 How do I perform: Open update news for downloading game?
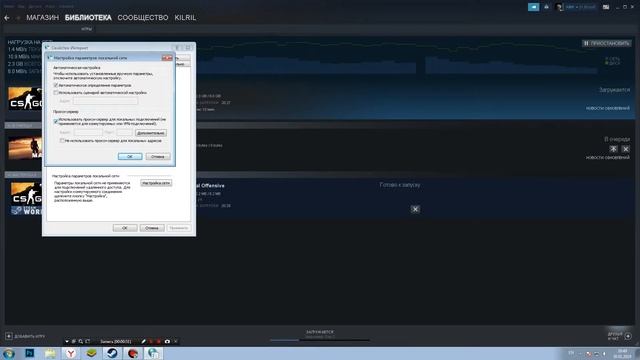[608, 108]
